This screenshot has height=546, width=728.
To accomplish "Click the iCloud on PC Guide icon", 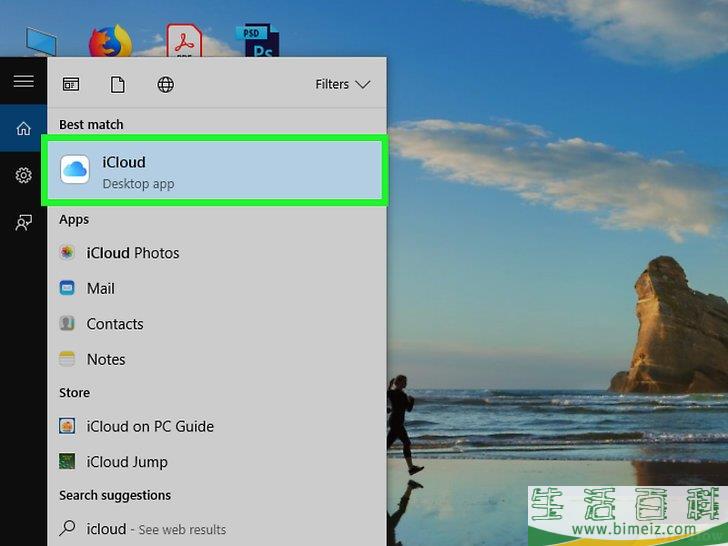I will pyautogui.click(x=67, y=426).
